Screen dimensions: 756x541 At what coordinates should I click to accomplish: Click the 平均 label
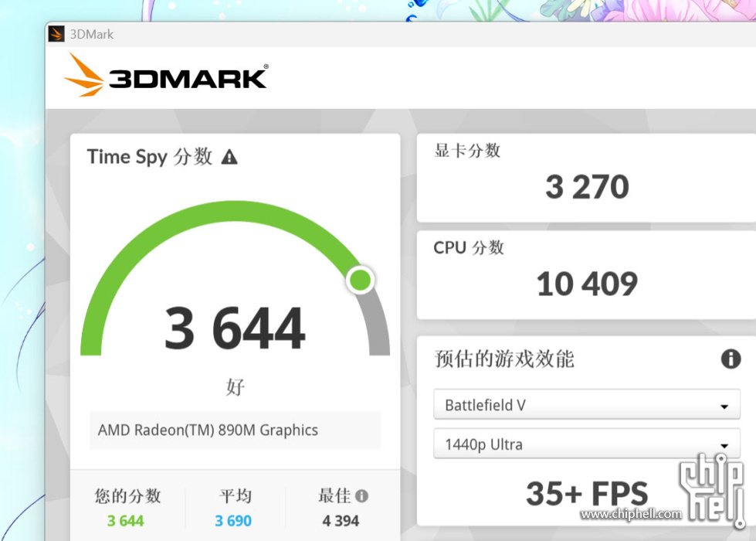point(236,495)
